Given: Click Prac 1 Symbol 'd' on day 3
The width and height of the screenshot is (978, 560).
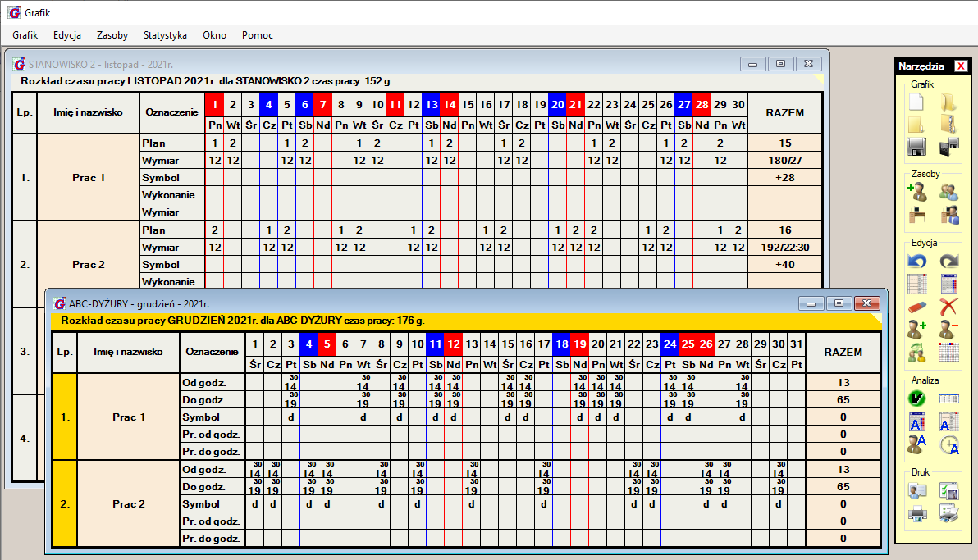Looking at the screenshot, I should point(290,417).
